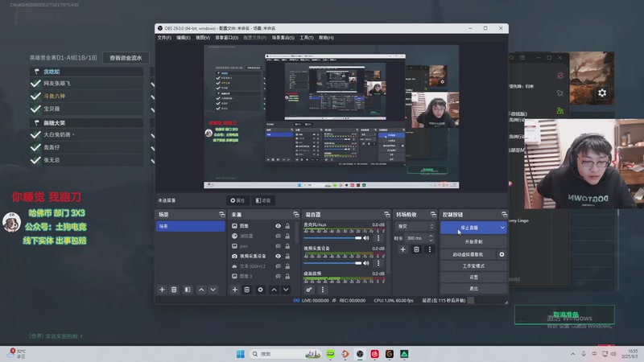Move source down arrow in Sources panel
The image size is (644, 362).
286,290
